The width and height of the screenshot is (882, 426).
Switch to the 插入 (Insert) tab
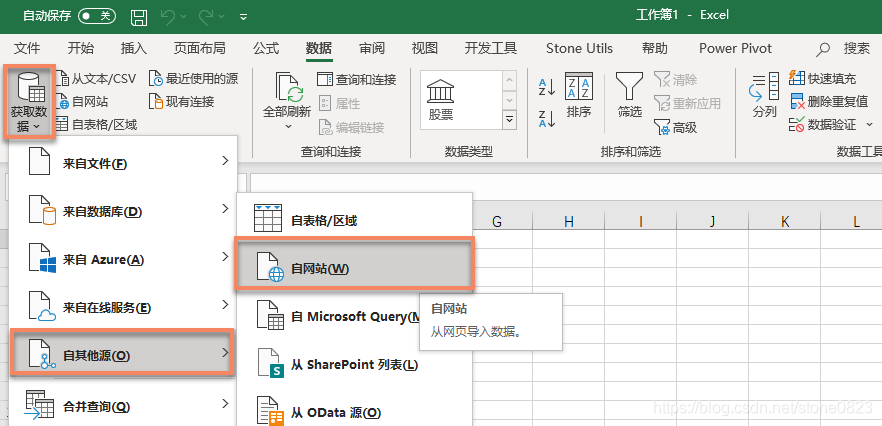[x=134, y=48]
